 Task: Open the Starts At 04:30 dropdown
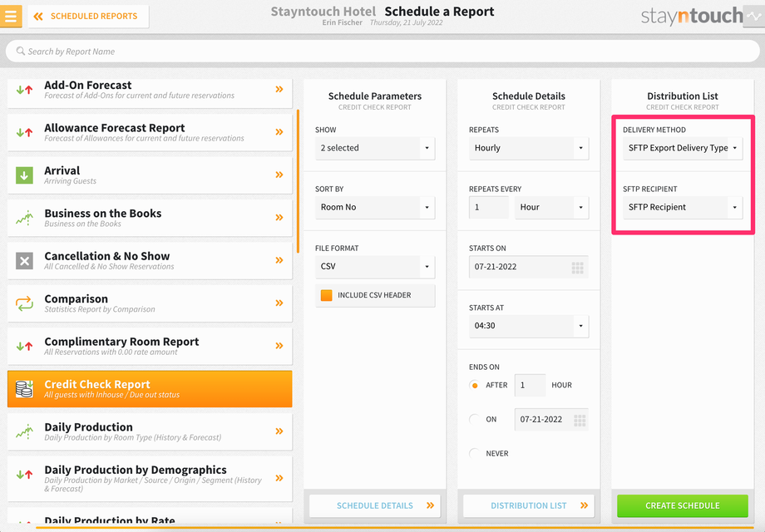pyautogui.click(x=529, y=326)
